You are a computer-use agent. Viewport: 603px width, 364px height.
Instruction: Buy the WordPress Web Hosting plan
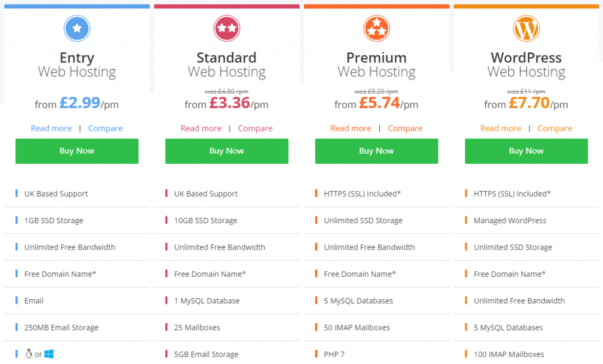click(526, 151)
